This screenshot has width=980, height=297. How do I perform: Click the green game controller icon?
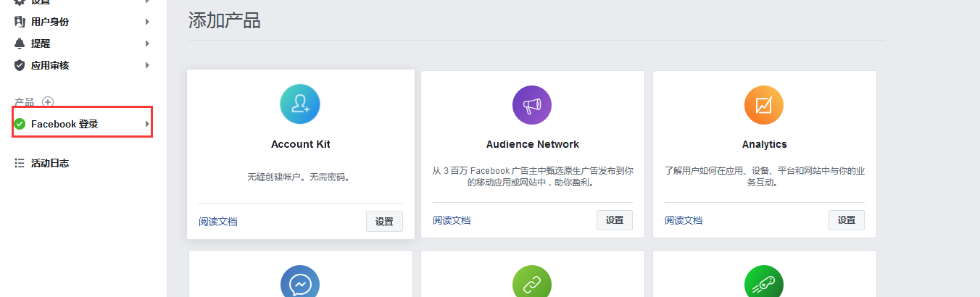(764, 284)
